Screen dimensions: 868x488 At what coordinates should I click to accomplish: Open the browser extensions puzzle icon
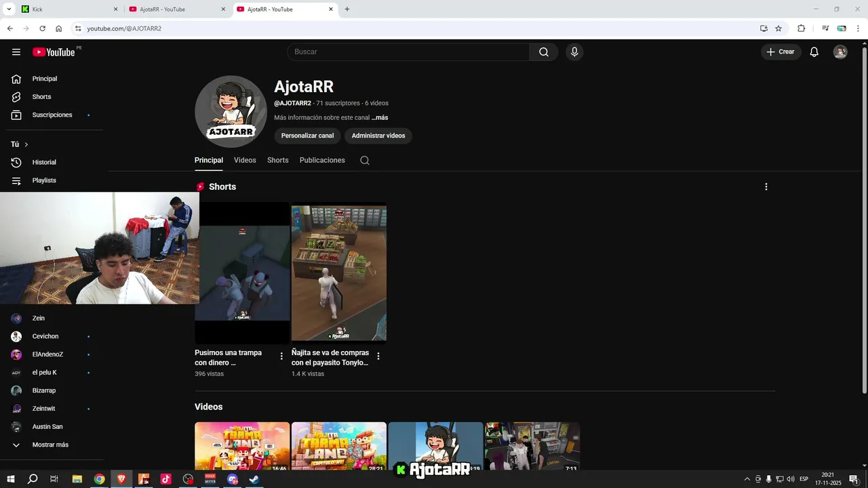(802, 28)
